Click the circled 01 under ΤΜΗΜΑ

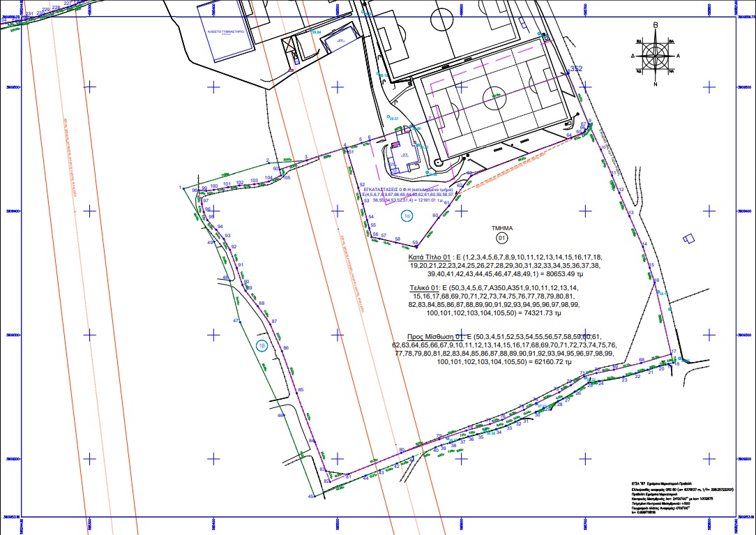click(x=501, y=239)
